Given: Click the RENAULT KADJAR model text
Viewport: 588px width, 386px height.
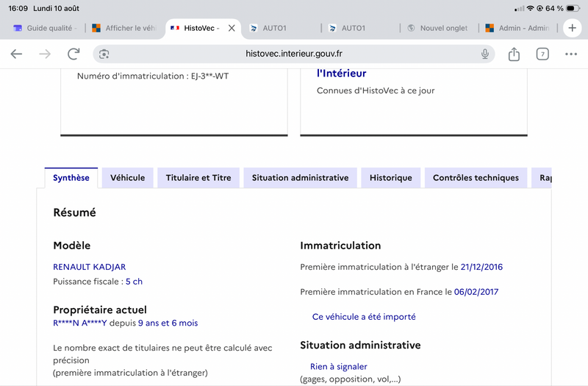Looking at the screenshot, I should (89, 267).
